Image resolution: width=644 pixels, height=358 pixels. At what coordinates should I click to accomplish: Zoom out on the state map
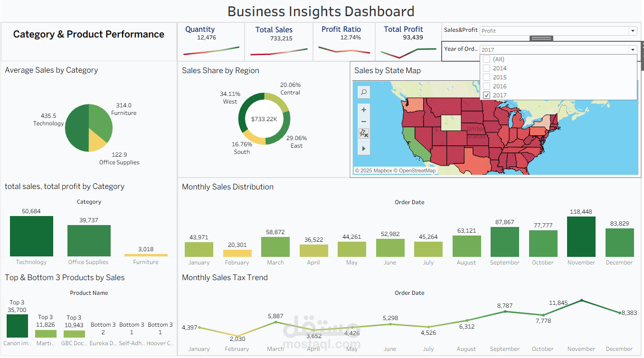[364, 122]
